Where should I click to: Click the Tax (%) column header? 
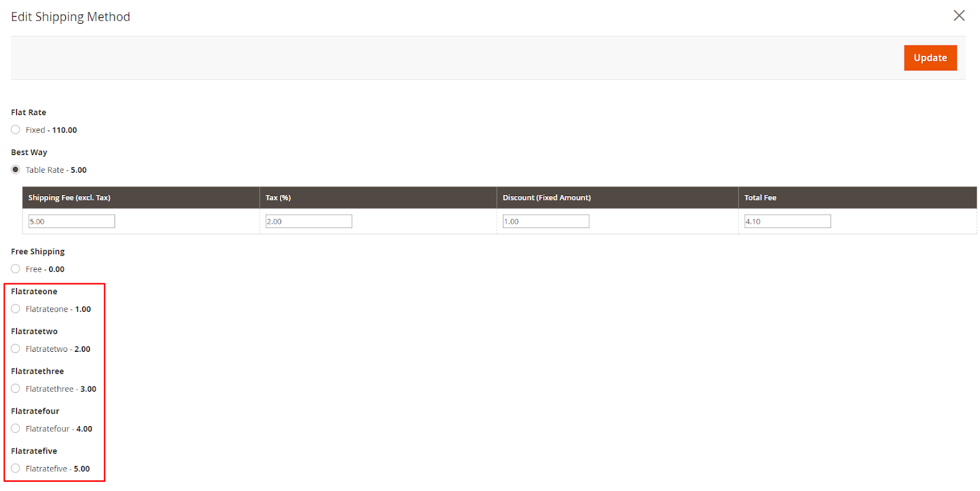pos(278,197)
